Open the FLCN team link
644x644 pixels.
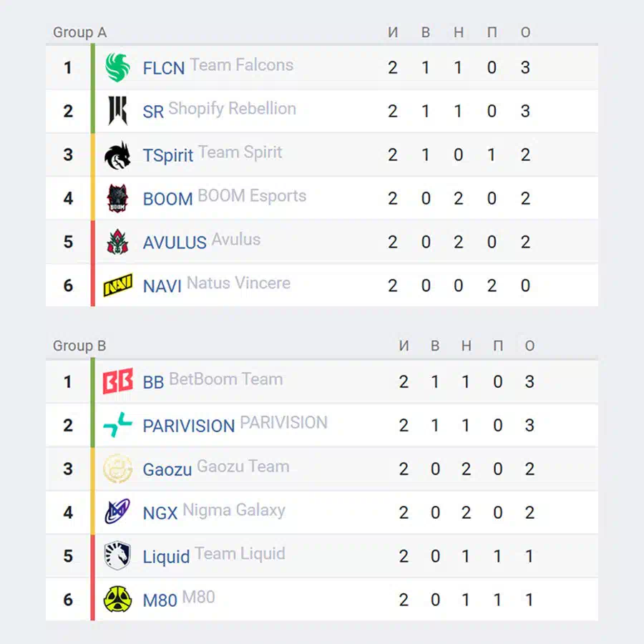(x=163, y=68)
